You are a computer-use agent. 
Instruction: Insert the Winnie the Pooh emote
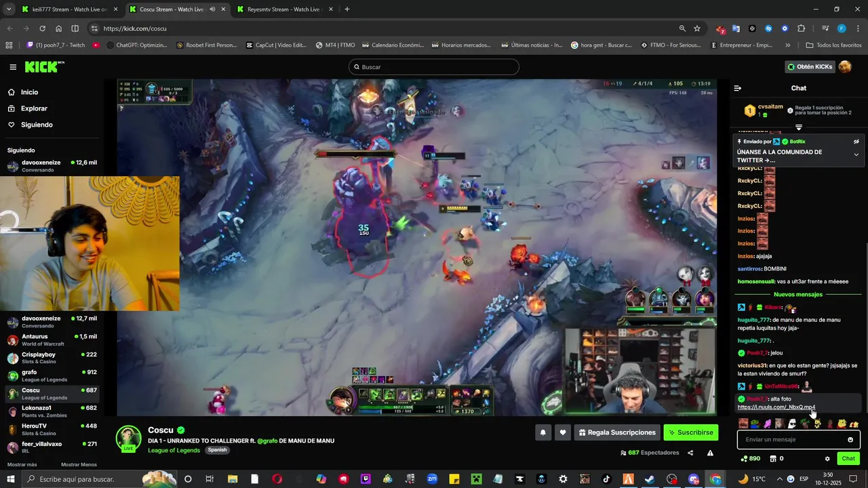click(x=841, y=424)
